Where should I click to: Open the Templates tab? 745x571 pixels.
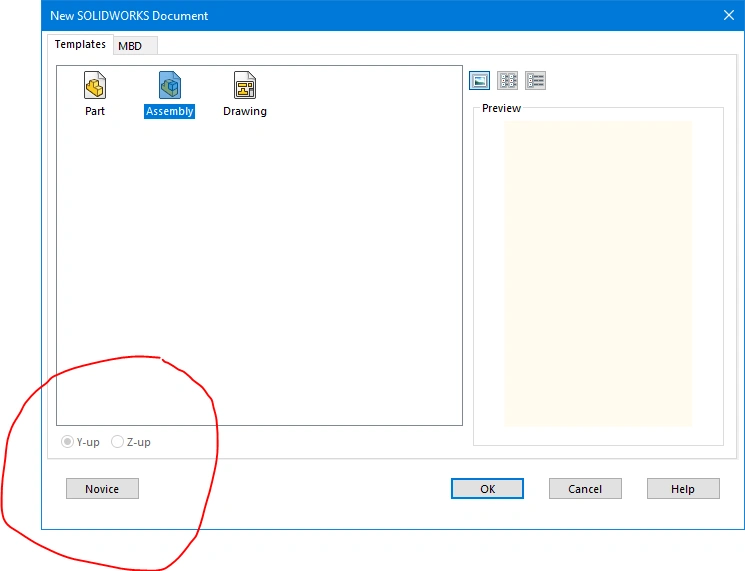tap(80, 44)
